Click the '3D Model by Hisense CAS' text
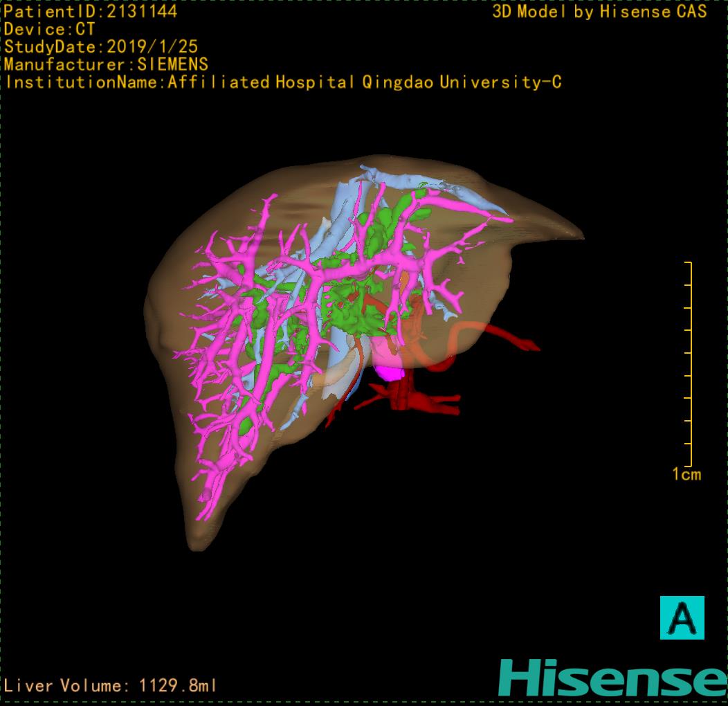 point(599,12)
